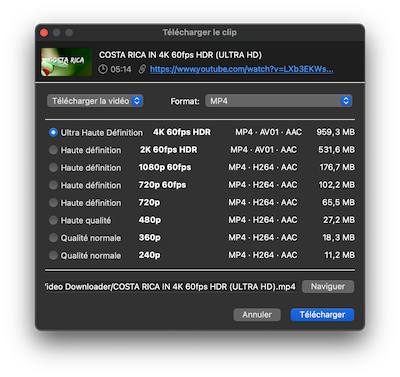
Task: Select the 720p 65,5 MB radio button
Action: 53,203
